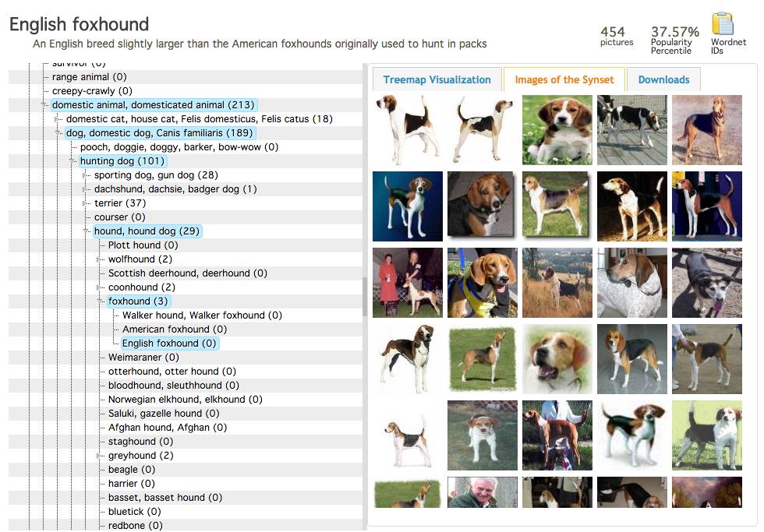The image size is (764, 532).
Task: Expand the coonhound (2) node arrow
Action: coord(101,287)
